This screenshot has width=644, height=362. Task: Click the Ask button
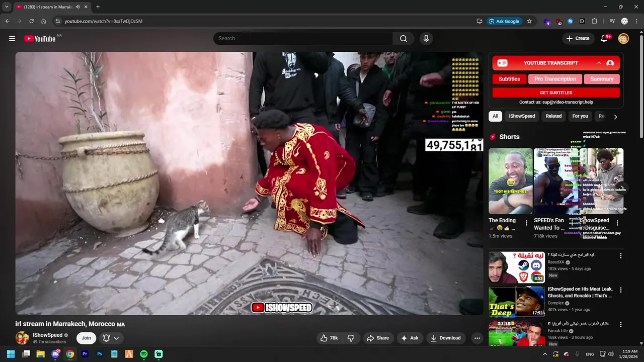coord(409,338)
